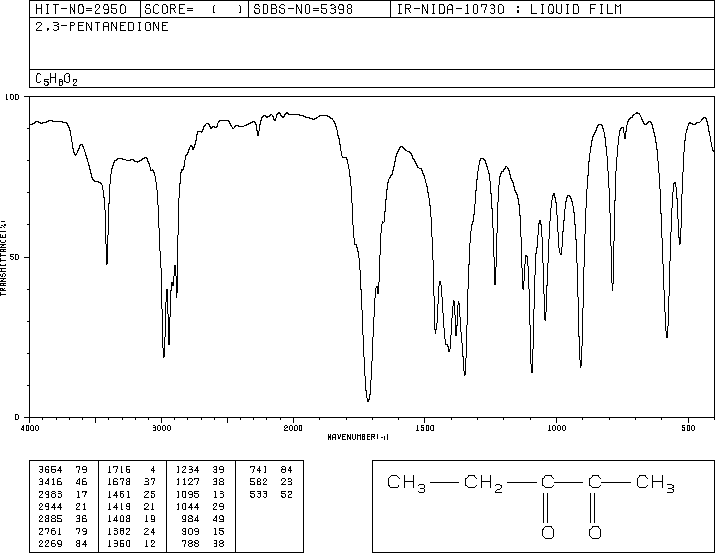Click the 2000 wavenumber axis label
715x553 pixels.
point(293,428)
